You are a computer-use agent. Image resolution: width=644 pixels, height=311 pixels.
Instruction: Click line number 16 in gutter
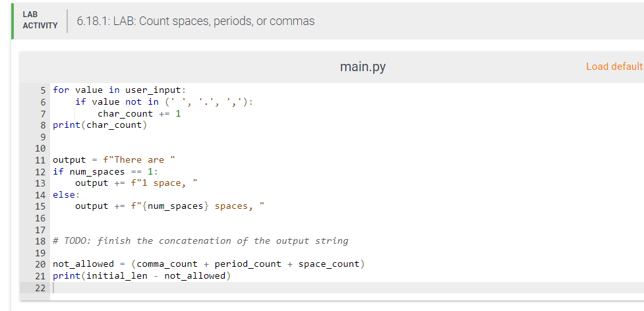40,218
